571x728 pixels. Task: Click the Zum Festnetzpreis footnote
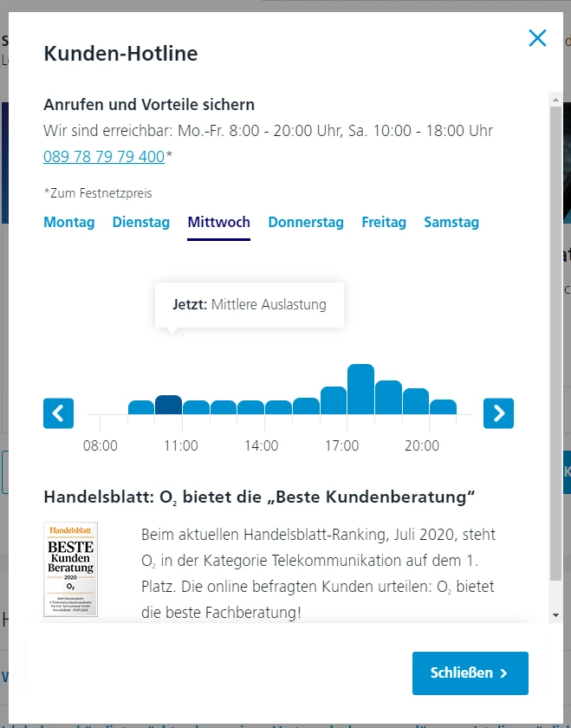tap(98, 193)
